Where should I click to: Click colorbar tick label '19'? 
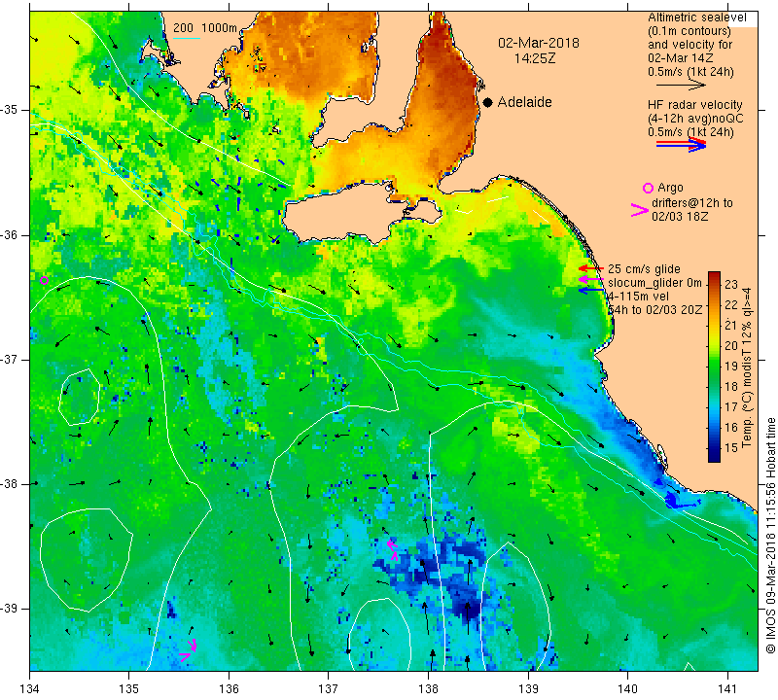731,367
